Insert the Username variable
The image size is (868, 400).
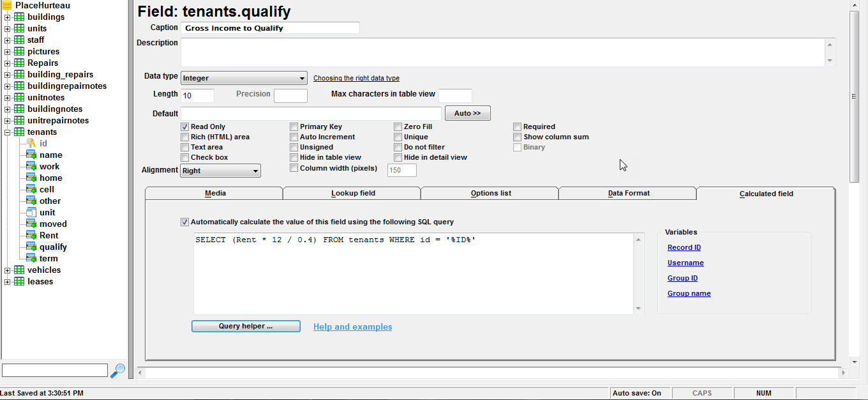pos(685,263)
